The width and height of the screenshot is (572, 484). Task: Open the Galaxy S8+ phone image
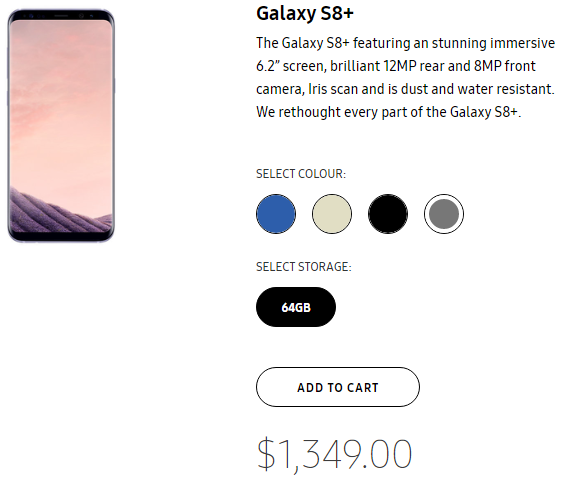[x=61, y=126]
